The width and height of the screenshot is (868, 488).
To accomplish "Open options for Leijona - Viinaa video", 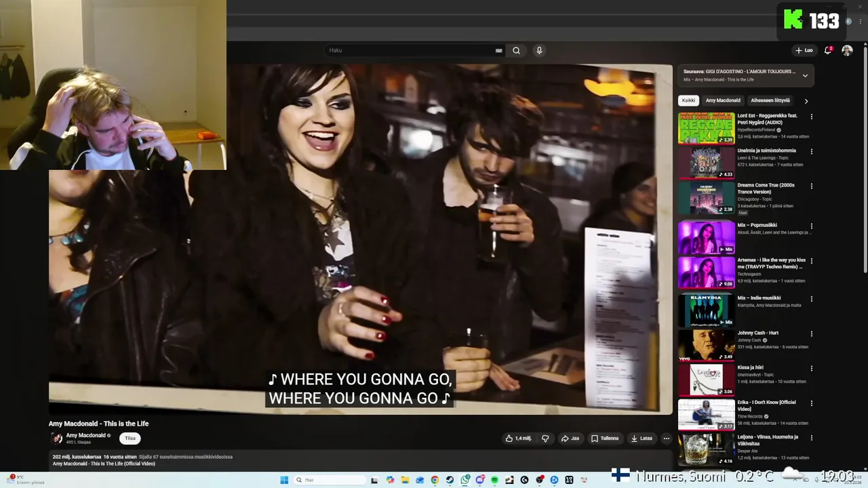I will click(811, 438).
